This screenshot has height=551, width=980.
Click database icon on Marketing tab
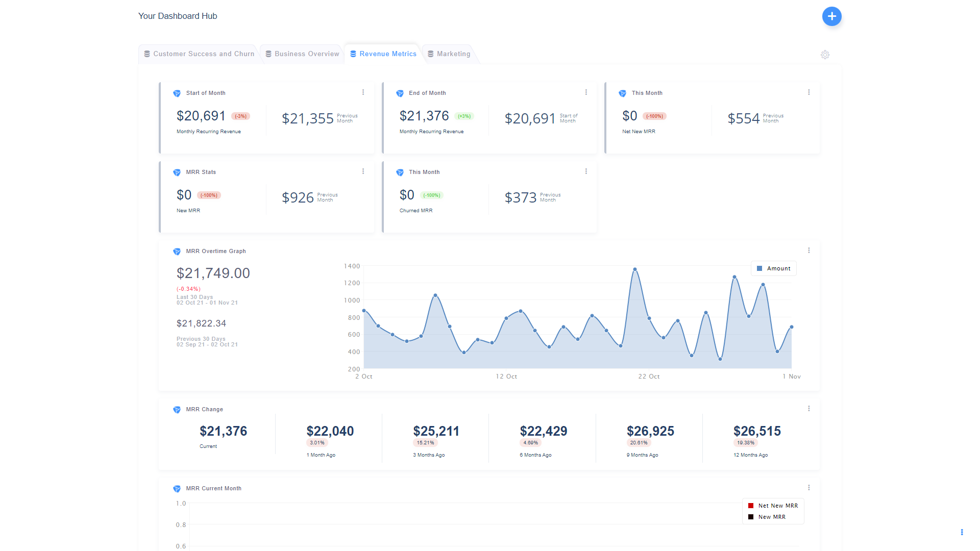[431, 54]
